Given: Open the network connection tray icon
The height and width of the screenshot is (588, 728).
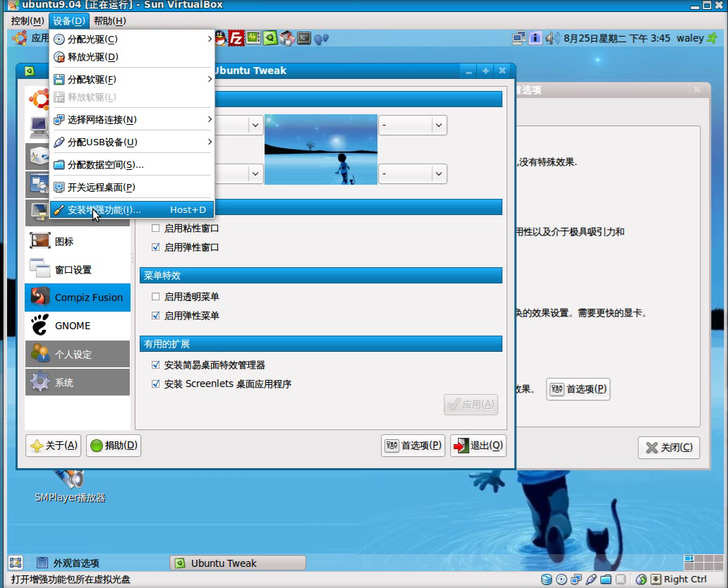Looking at the screenshot, I should coord(518,38).
